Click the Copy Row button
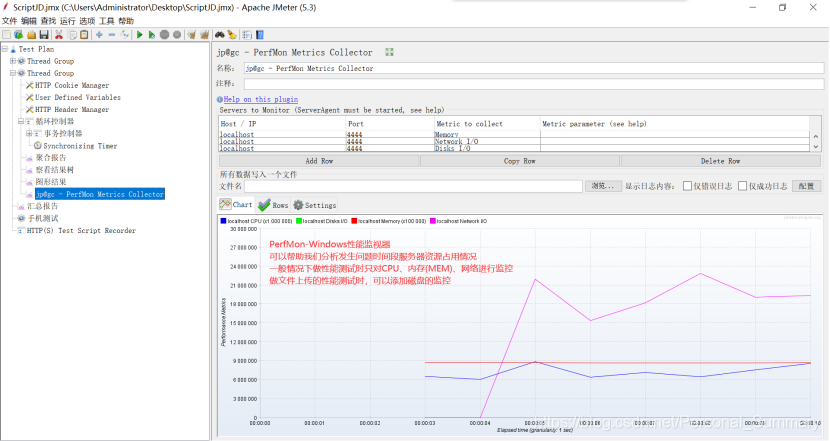The image size is (830, 441). click(520, 161)
